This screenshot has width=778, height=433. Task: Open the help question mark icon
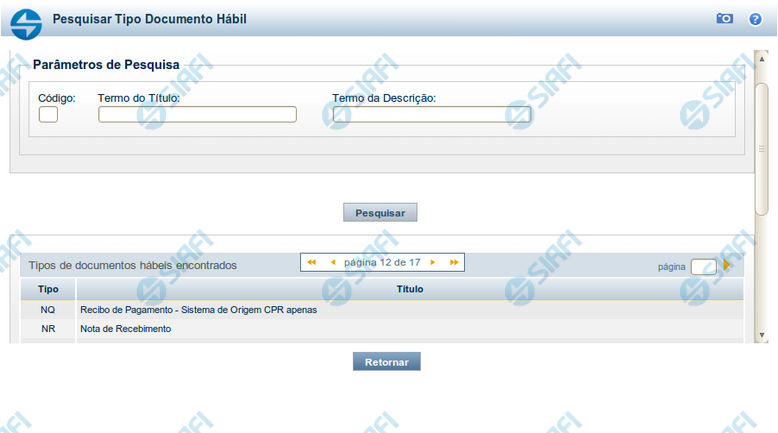(x=755, y=19)
